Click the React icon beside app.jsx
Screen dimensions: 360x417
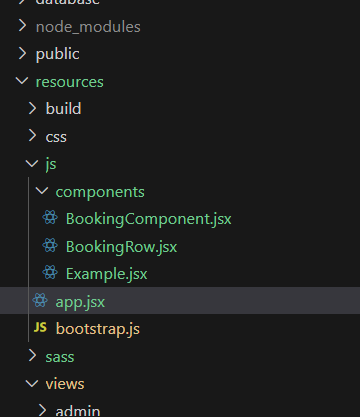pyautogui.click(x=40, y=301)
